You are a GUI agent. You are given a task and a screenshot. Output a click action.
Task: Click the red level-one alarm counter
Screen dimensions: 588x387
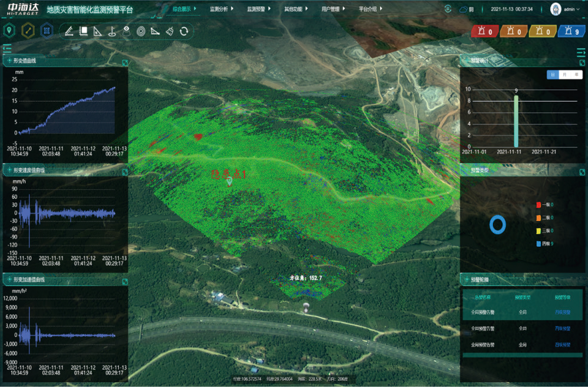click(x=484, y=31)
